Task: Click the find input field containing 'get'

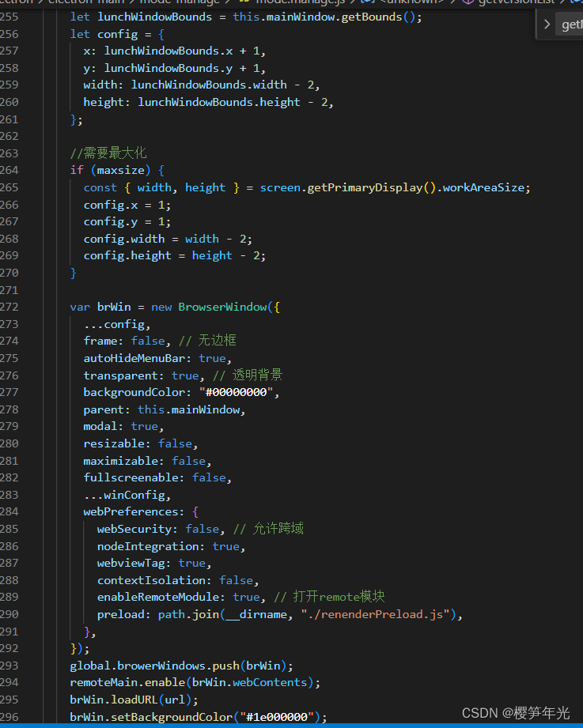Action: pyautogui.click(x=570, y=25)
